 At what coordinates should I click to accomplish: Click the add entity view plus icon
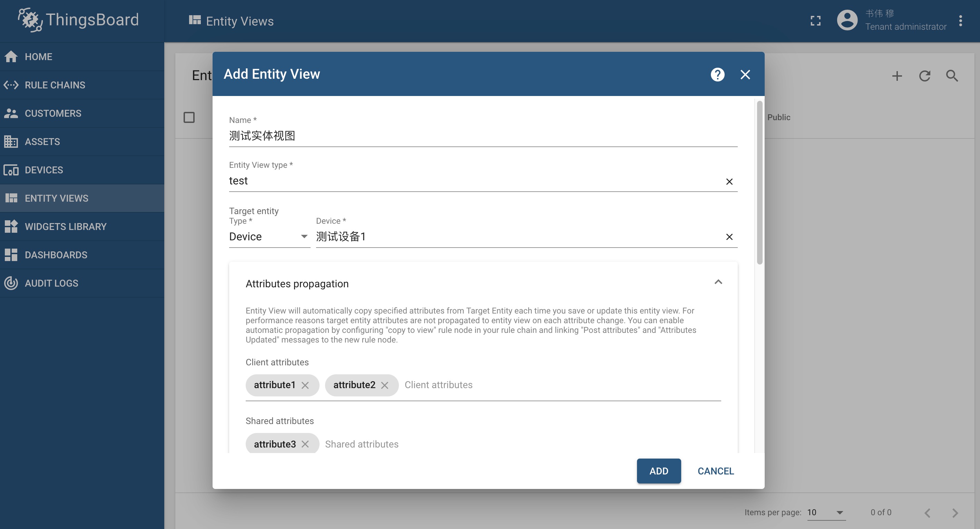[897, 76]
